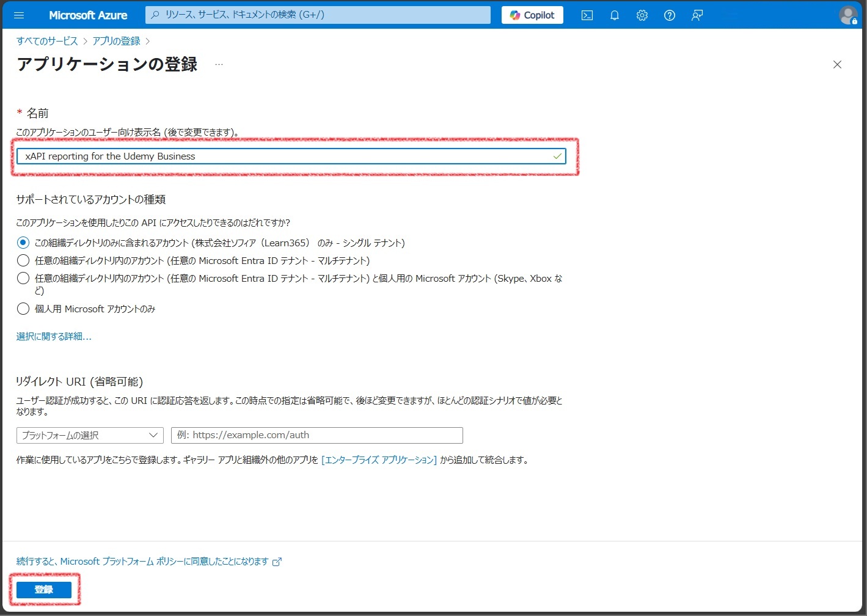This screenshot has width=867, height=616.
Task: Select 個人用 Microsoft アカウントのみ radio
Action: tap(23, 309)
